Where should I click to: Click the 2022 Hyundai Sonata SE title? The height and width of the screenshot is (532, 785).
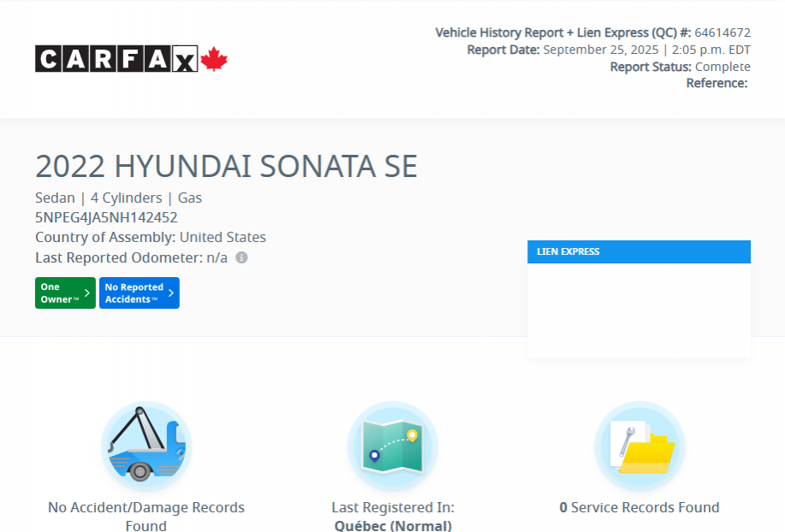tap(226, 166)
